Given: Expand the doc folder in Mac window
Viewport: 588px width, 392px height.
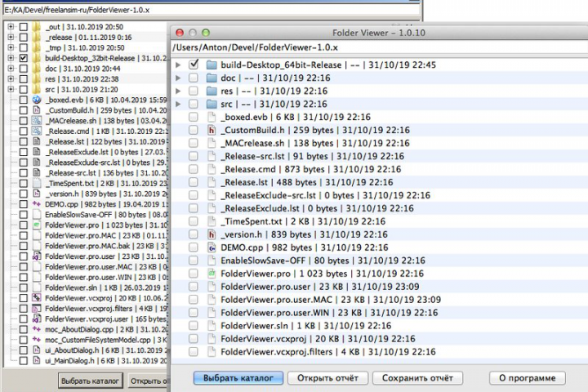Looking at the screenshot, I should tap(179, 78).
